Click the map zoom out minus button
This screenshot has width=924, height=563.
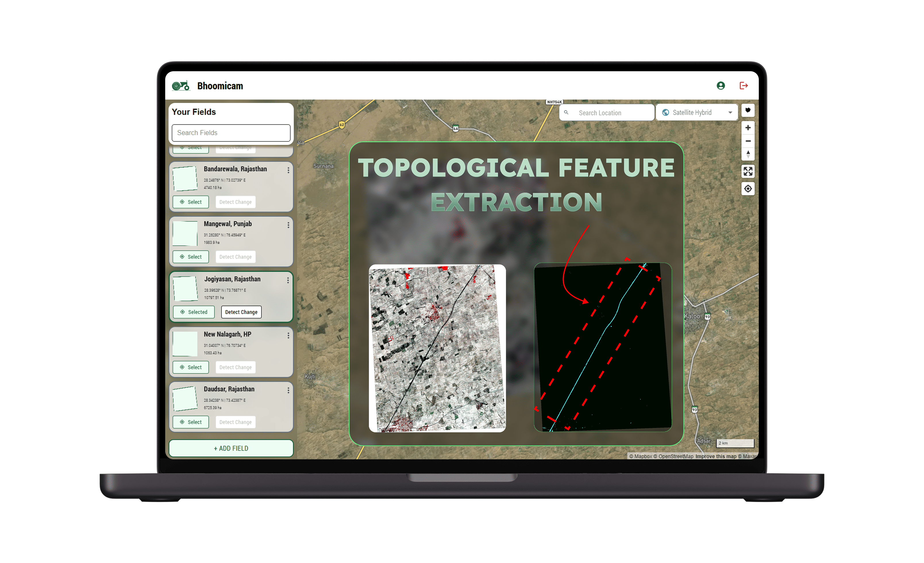tap(748, 141)
